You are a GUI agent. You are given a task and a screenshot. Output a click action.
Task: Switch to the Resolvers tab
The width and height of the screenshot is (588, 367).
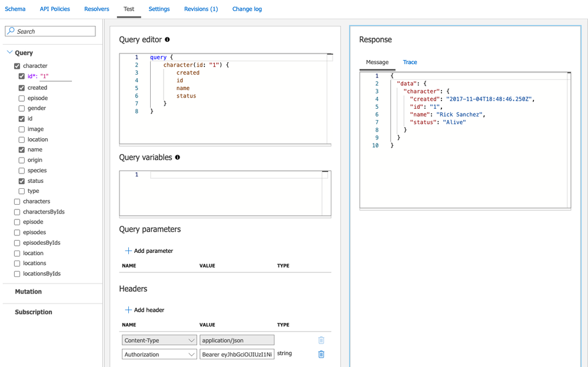point(97,9)
